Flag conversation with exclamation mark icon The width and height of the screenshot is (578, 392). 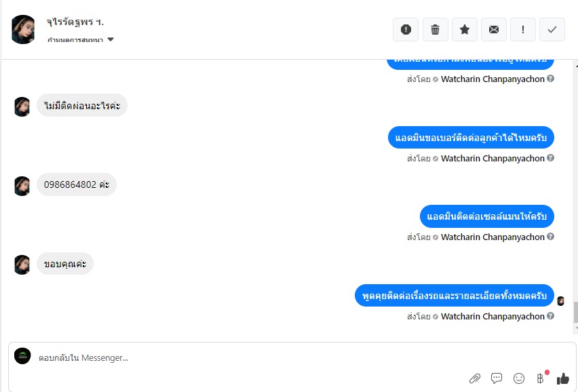(522, 29)
